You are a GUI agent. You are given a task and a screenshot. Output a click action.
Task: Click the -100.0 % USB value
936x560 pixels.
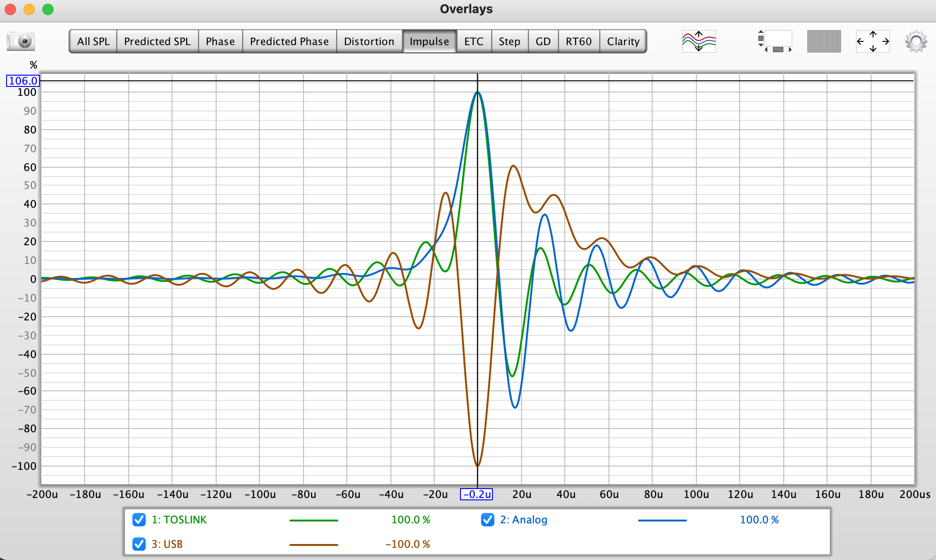click(x=407, y=544)
